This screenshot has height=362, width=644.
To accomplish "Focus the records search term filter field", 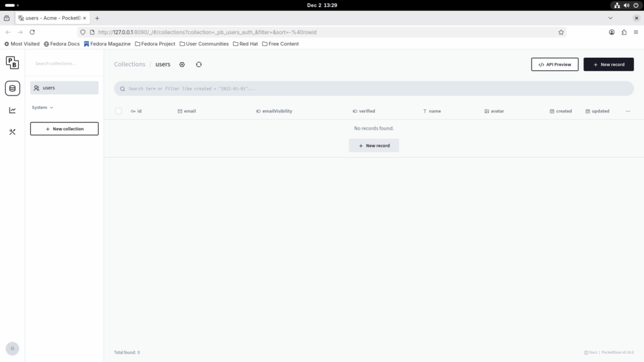I will pos(374,89).
